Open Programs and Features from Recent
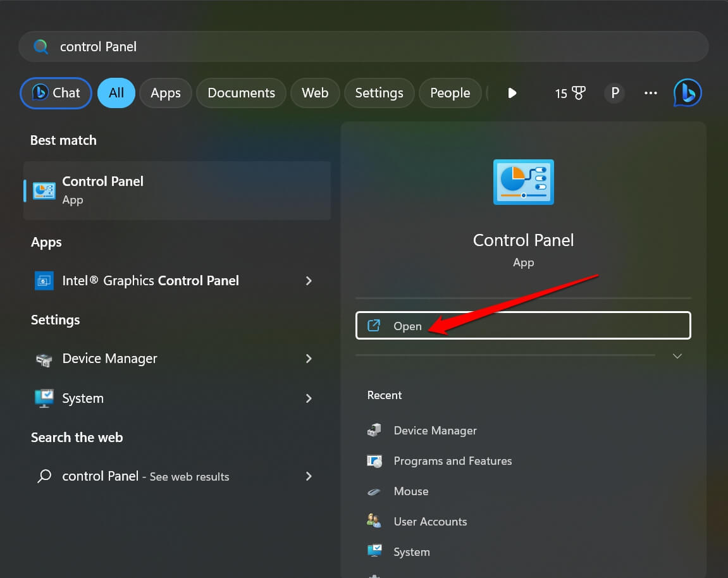Image resolution: width=728 pixels, height=578 pixels. click(x=452, y=460)
